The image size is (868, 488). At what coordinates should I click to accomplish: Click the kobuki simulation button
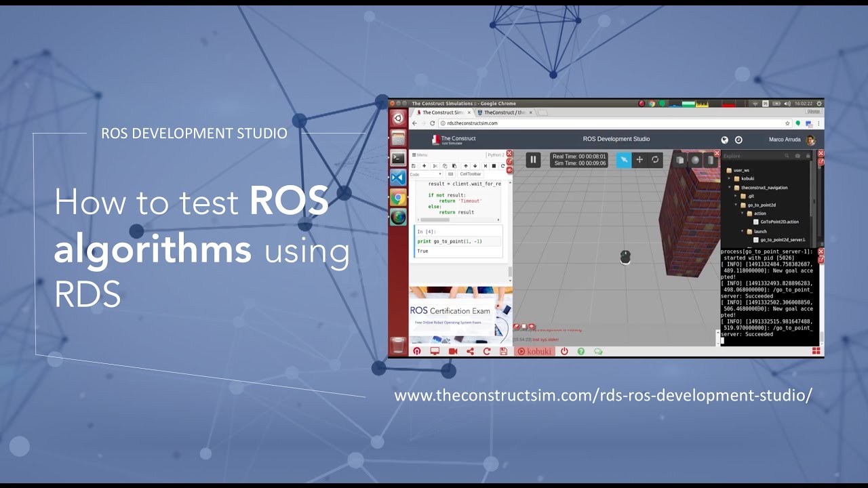[534, 351]
